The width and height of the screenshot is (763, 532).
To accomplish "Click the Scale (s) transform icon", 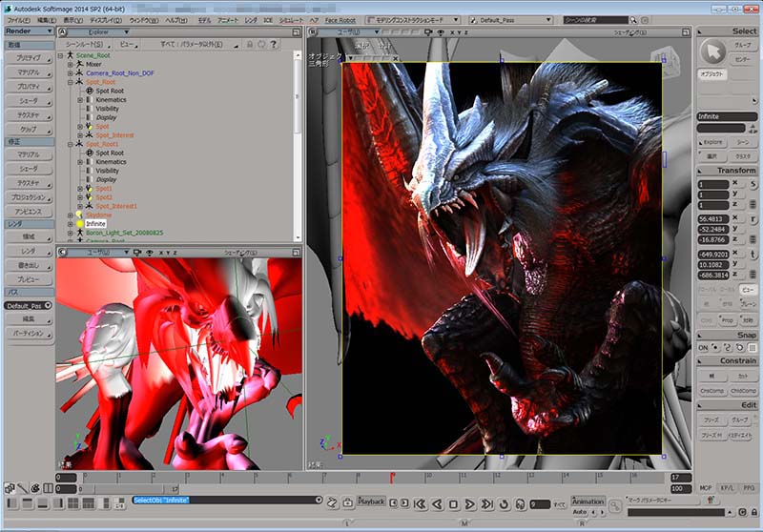I will coord(753,184).
